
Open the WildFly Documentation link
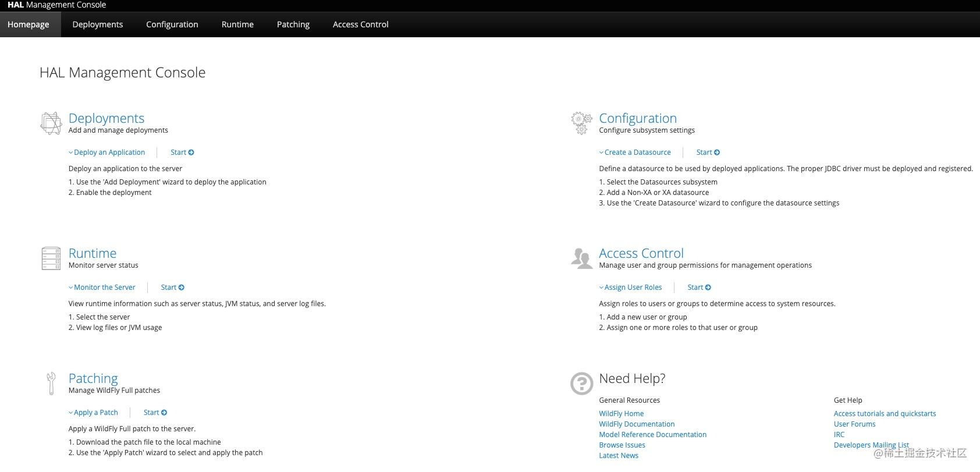[x=637, y=424]
